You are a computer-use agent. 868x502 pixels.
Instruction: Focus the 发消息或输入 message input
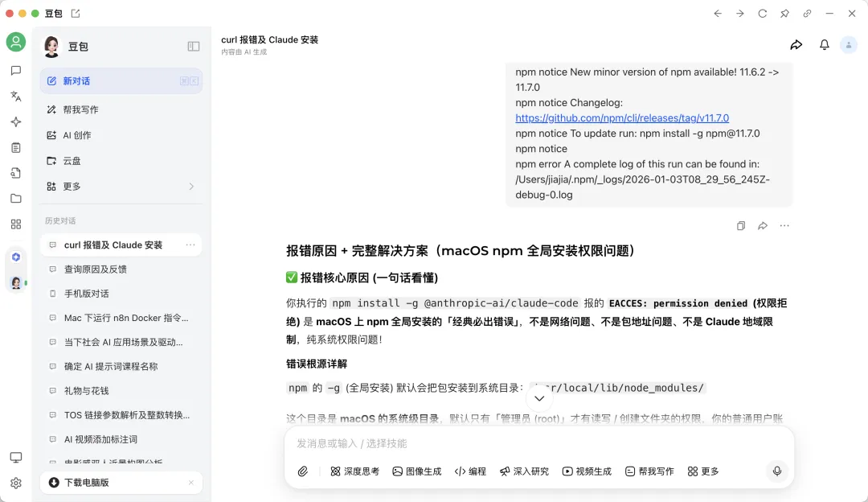(539, 443)
